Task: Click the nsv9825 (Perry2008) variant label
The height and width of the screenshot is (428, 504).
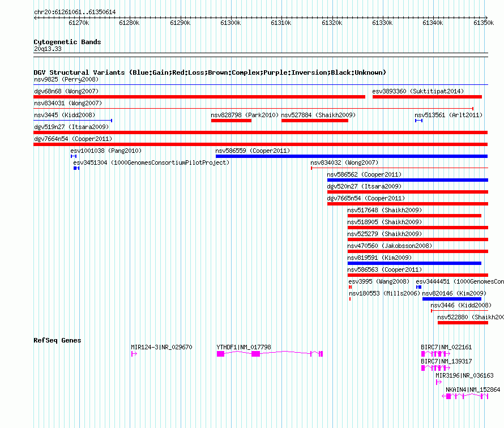Action: click(x=66, y=79)
